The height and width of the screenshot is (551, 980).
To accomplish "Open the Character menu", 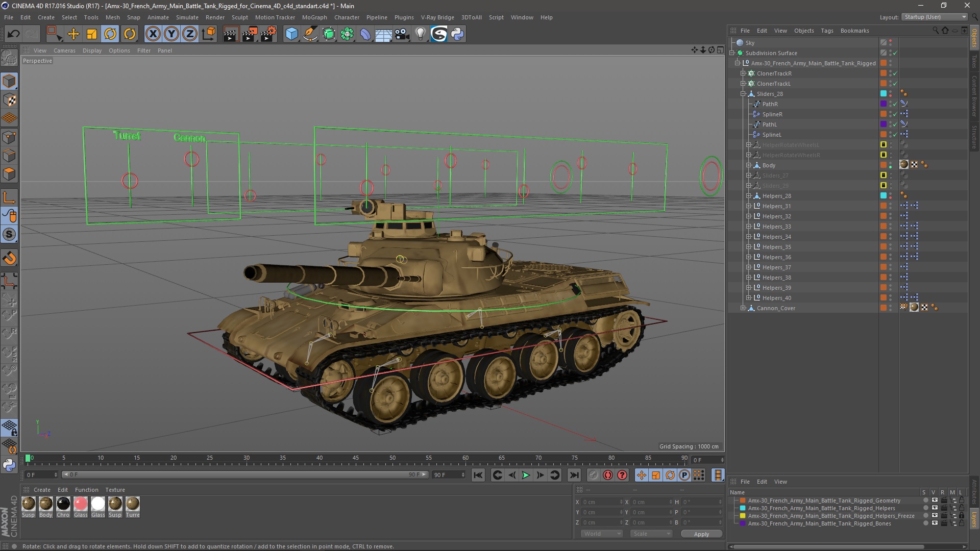I will (x=347, y=17).
